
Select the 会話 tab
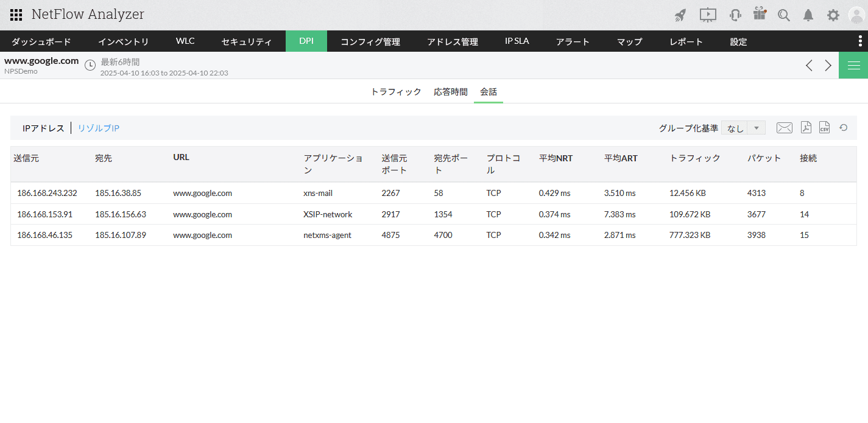click(x=489, y=92)
